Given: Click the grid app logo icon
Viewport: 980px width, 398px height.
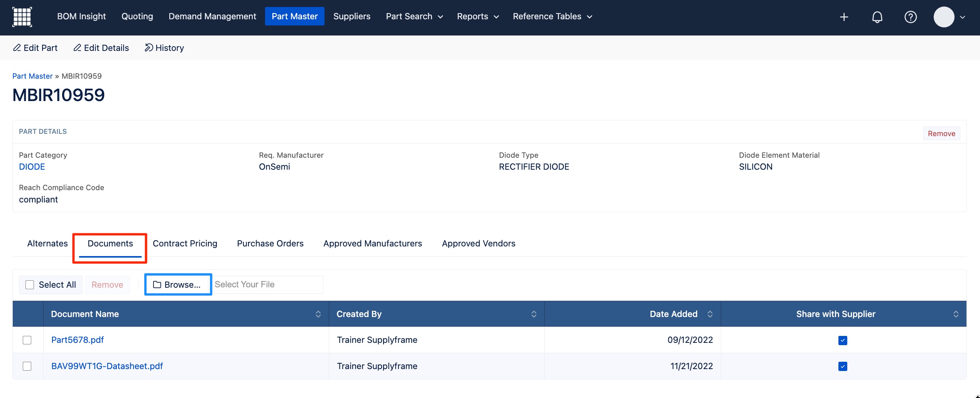Looking at the screenshot, I should (x=22, y=17).
